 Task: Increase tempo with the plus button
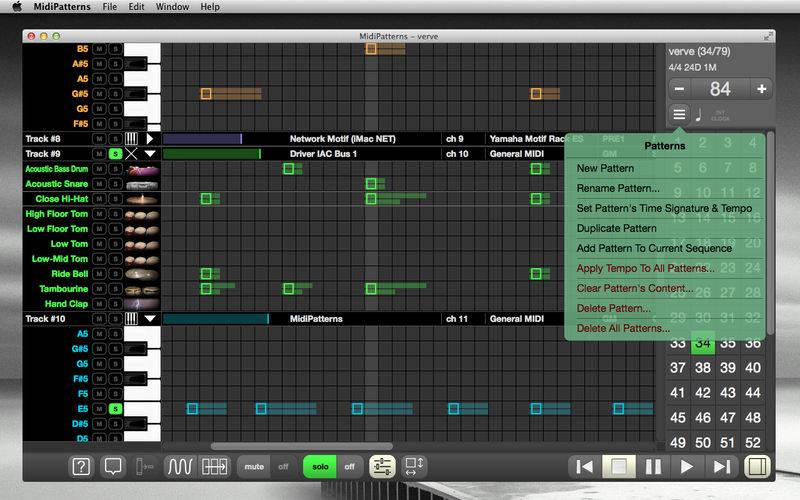coord(762,89)
